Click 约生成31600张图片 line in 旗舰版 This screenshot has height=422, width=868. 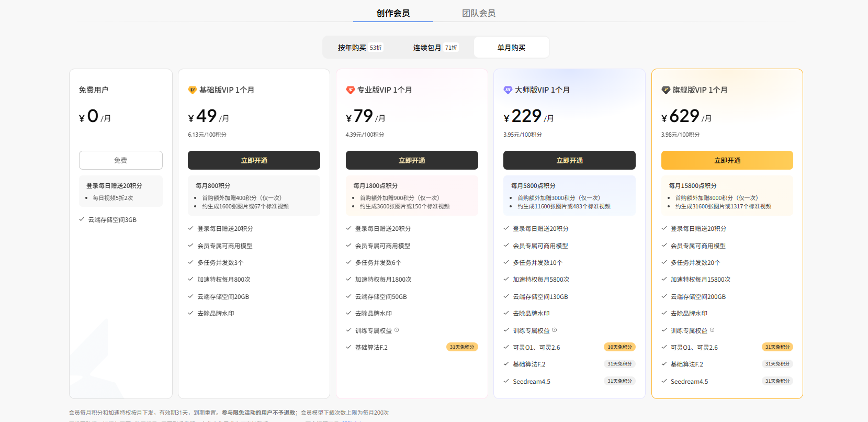723,206
